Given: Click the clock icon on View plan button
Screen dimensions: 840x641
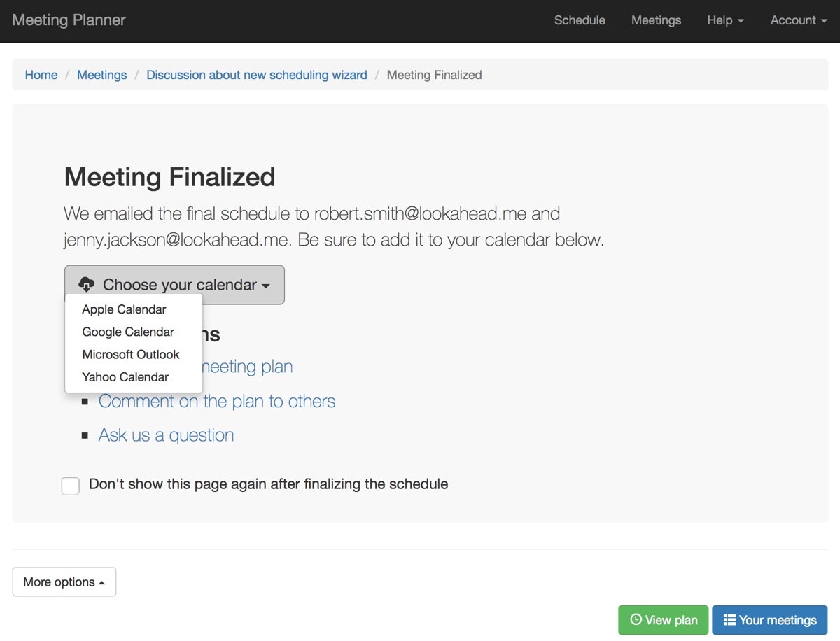Looking at the screenshot, I should (x=637, y=620).
